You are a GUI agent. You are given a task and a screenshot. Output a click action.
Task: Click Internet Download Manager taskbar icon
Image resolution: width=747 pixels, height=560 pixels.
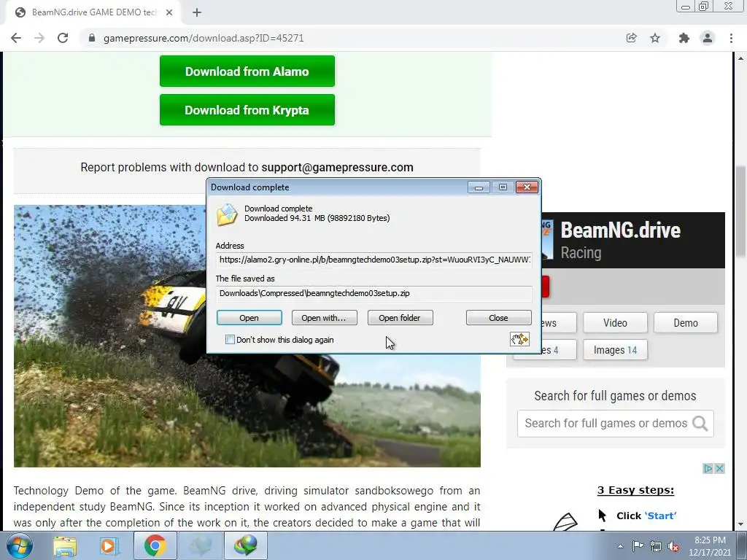click(246, 545)
